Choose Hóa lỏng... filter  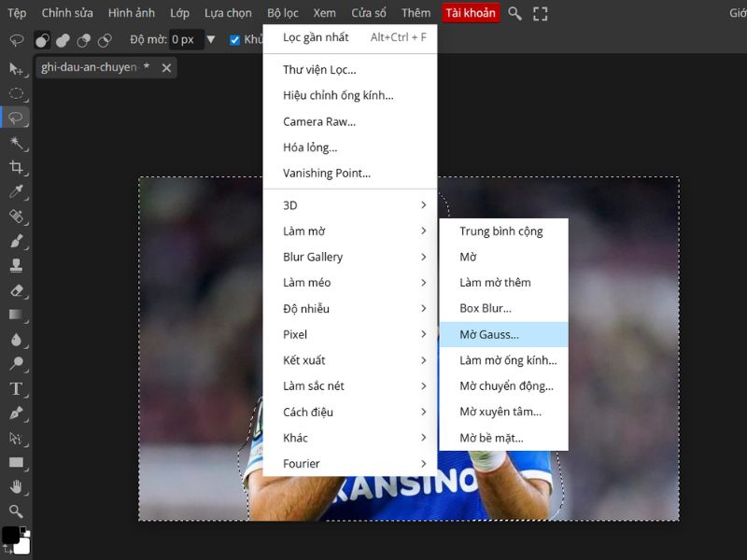pos(350,147)
